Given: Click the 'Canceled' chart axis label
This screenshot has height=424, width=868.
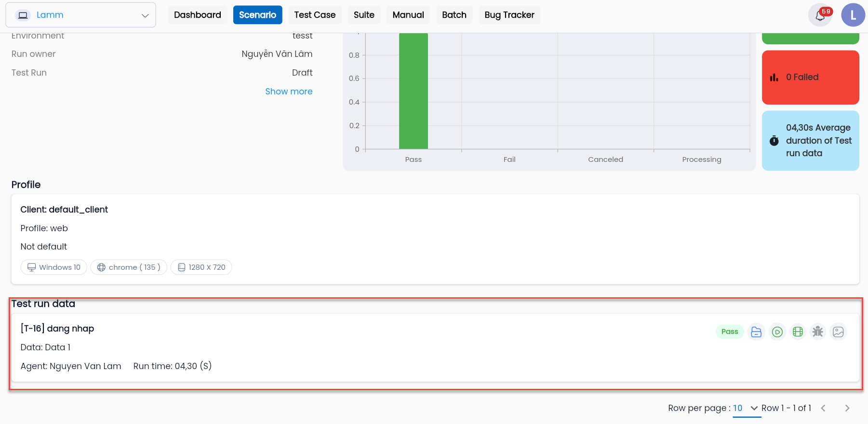Looking at the screenshot, I should [x=605, y=159].
